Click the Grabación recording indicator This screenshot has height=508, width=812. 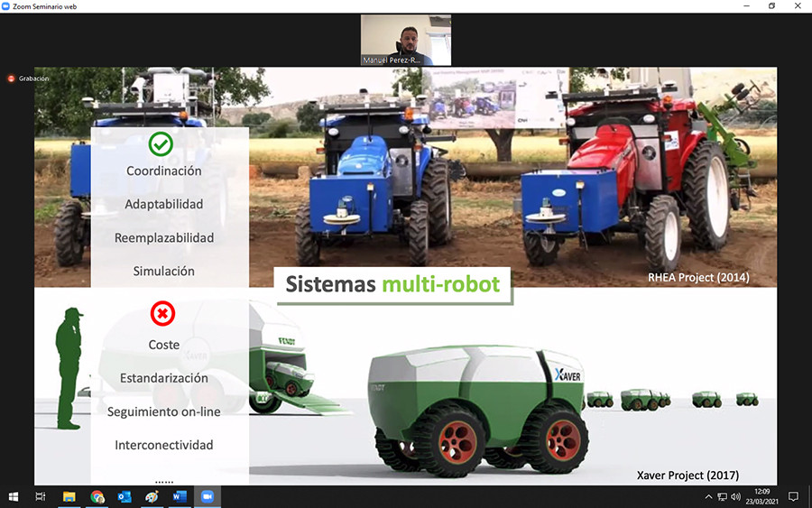(x=29, y=79)
